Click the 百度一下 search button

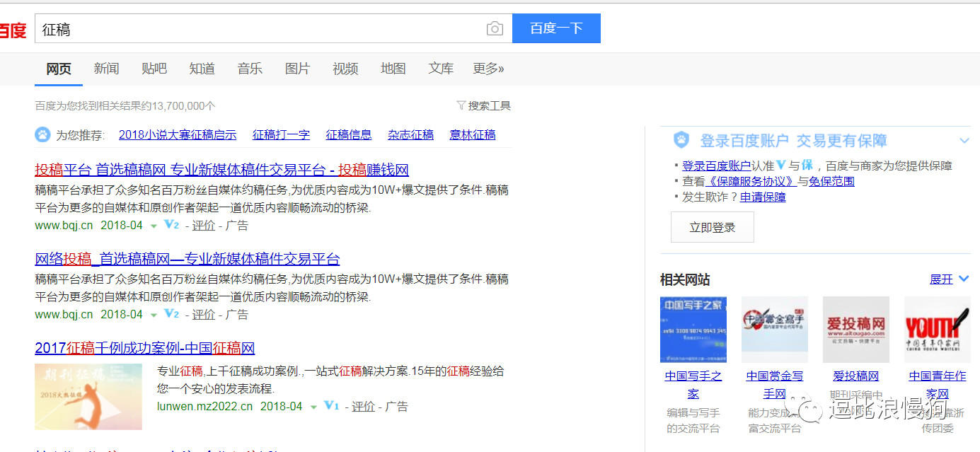(556, 28)
